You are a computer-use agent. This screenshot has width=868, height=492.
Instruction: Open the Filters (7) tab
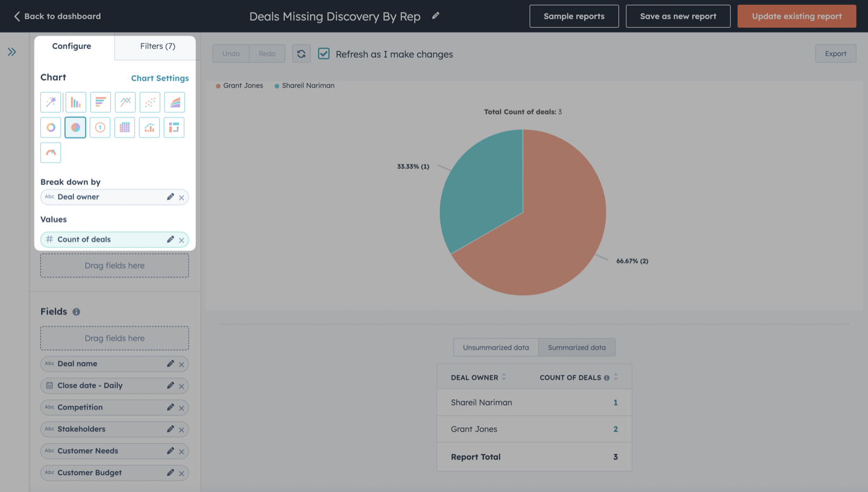[157, 46]
